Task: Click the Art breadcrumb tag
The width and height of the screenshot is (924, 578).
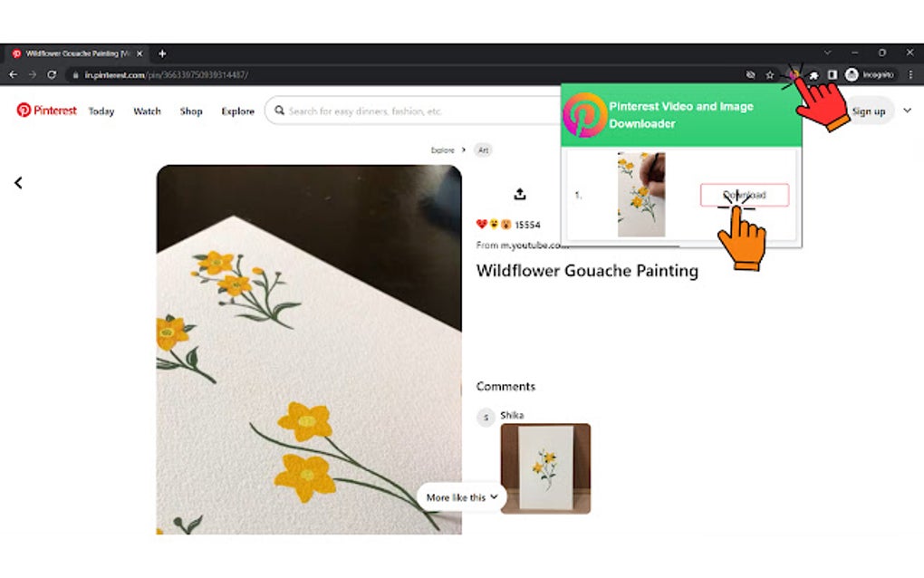Action: 484,150
